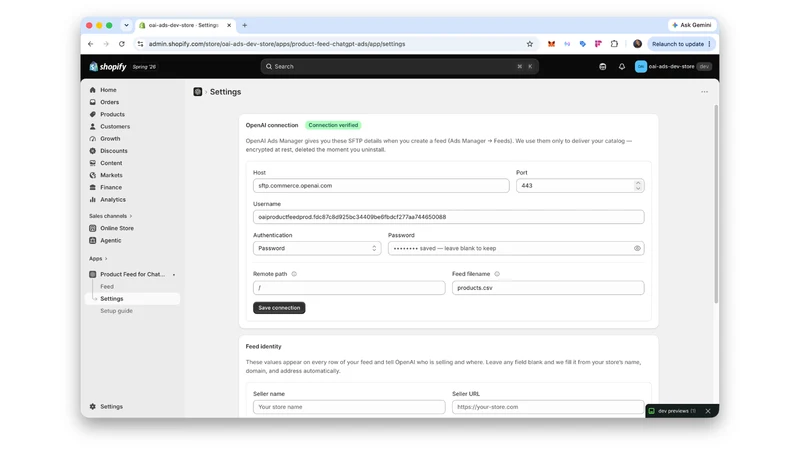The width and height of the screenshot is (800, 450).
Task: Open Finance in sidebar
Action: (x=111, y=187)
